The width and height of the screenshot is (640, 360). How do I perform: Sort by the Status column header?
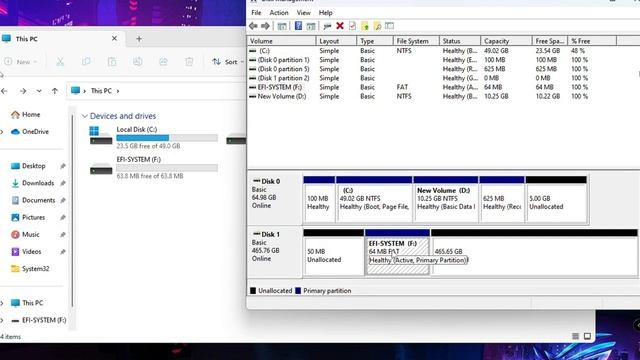pyautogui.click(x=460, y=41)
